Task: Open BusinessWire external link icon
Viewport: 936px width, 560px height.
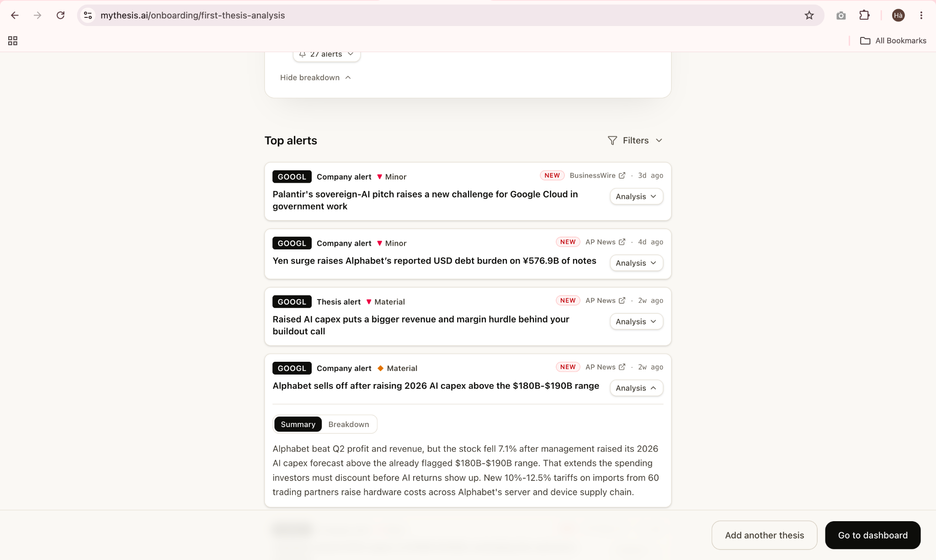Action: tap(622, 175)
